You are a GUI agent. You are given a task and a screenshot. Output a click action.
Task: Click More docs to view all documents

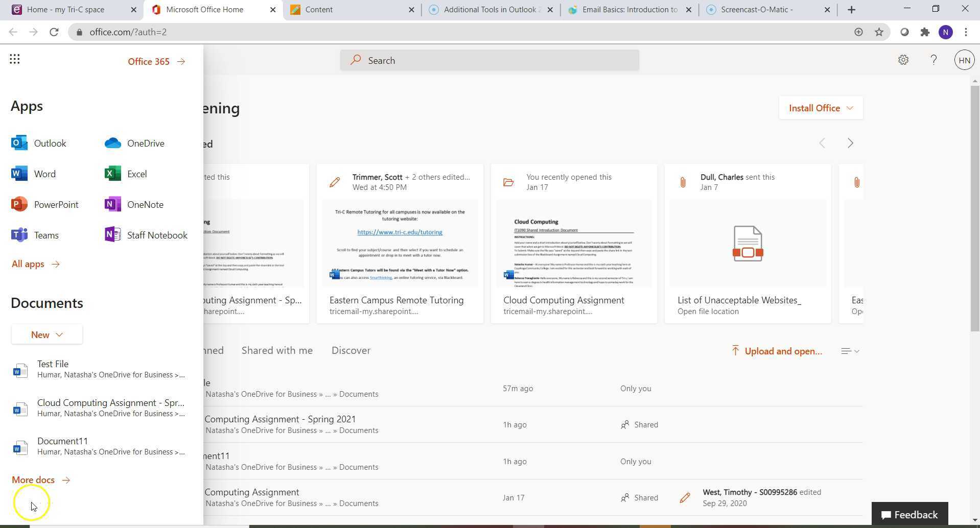coord(33,479)
